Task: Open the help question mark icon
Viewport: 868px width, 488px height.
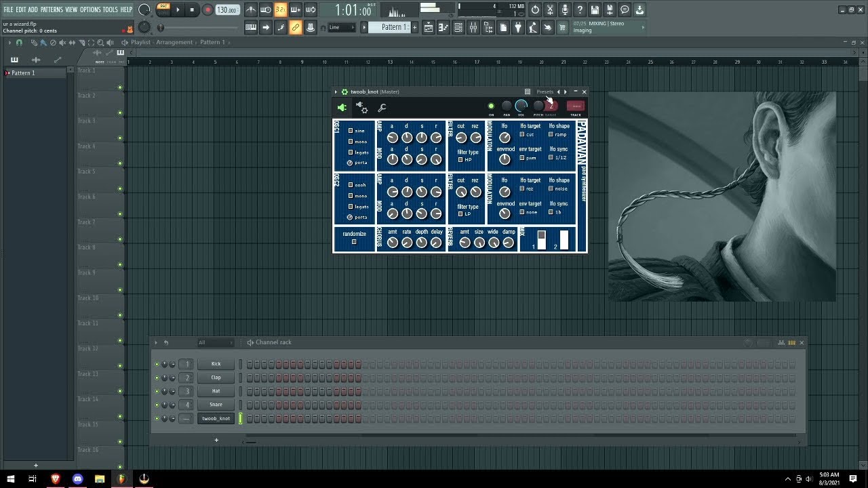Action: click(x=580, y=10)
